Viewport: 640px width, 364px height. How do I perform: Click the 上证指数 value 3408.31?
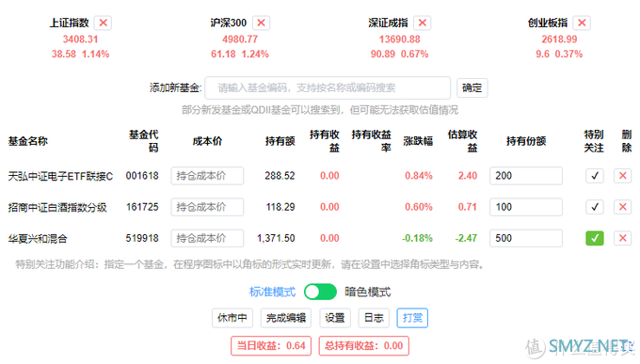80,40
